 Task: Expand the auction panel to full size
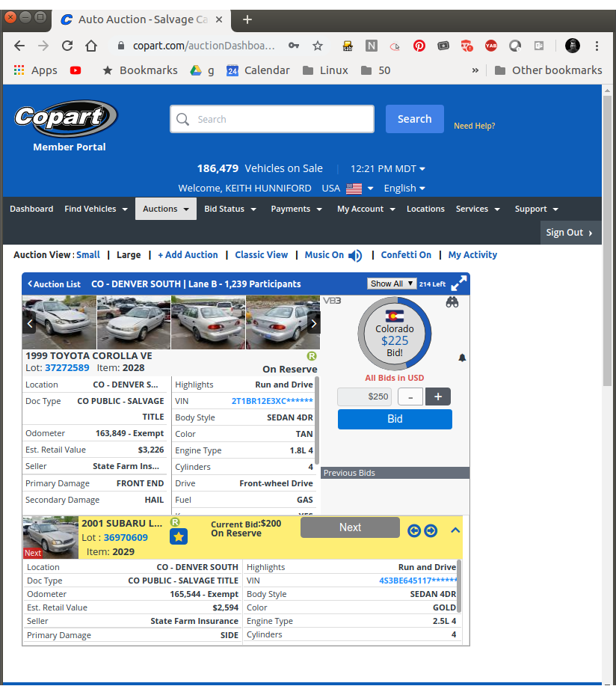pyautogui.click(x=459, y=284)
